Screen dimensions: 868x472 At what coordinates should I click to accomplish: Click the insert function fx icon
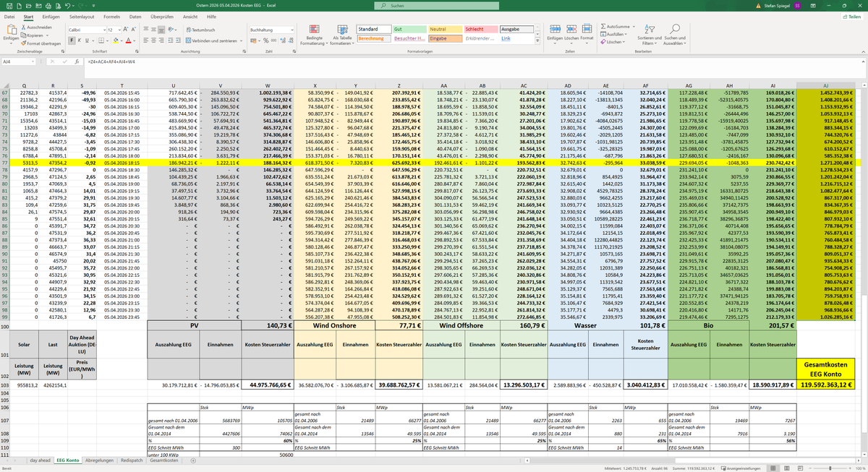(78, 61)
